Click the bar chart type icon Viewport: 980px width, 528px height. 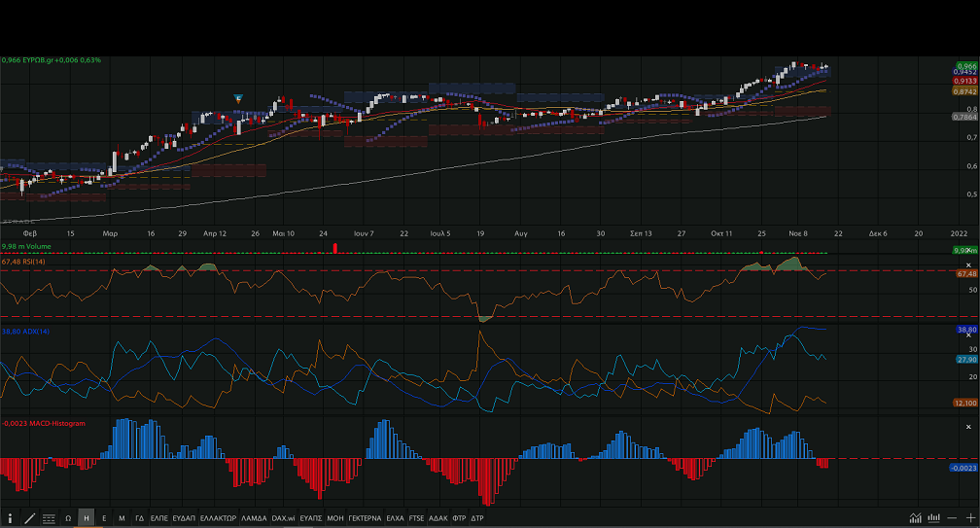pyautogui.click(x=934, y=518)
